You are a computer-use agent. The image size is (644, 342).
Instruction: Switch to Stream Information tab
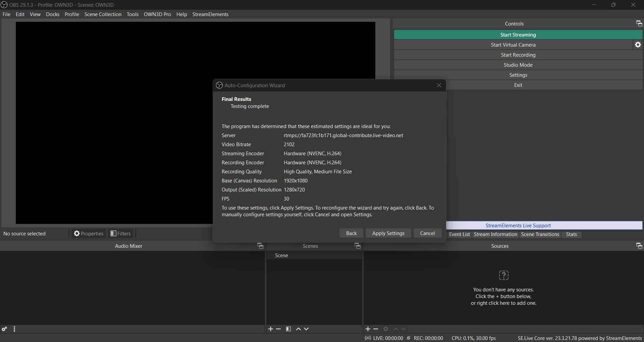pos(495,234)
